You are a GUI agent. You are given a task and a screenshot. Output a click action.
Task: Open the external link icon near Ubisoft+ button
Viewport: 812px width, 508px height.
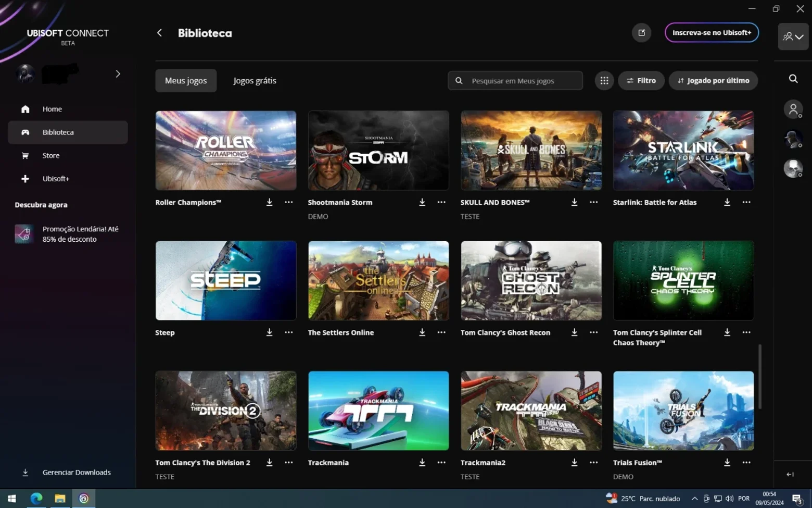point(642,33)
